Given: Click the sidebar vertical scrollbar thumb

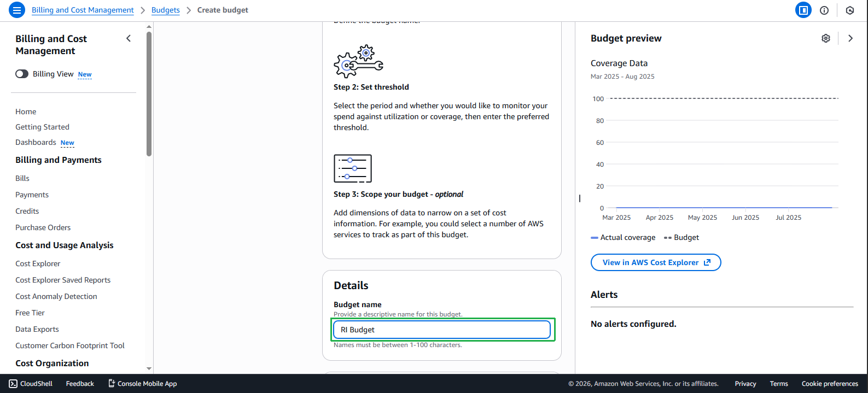Looking at the screenshot, I should click(149, 94).
